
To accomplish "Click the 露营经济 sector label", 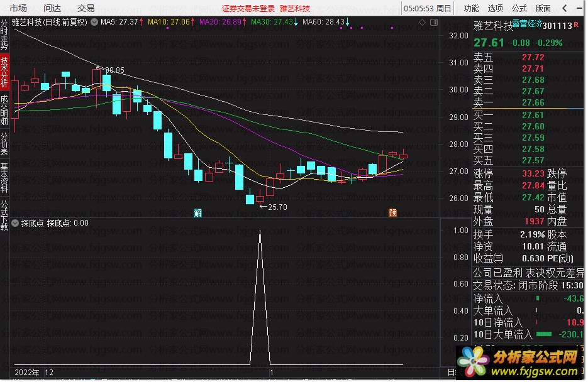I will [527, 23].
